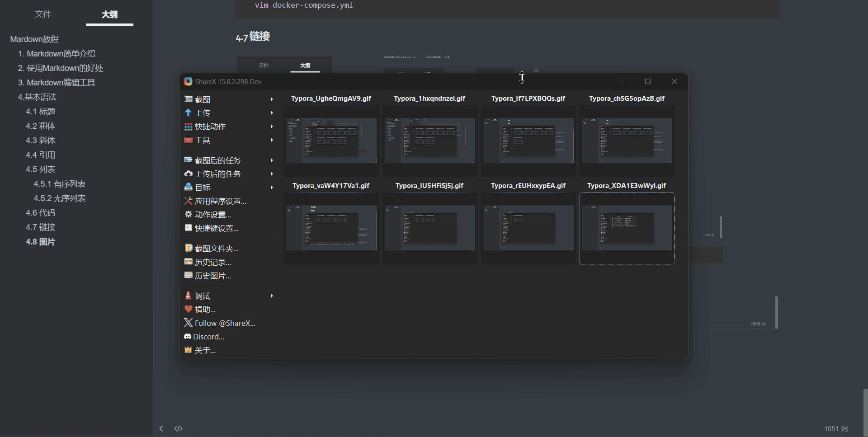The image size is (868, 437).
Task: Click the 历史图片 icon
Action: tap(189, 275)
